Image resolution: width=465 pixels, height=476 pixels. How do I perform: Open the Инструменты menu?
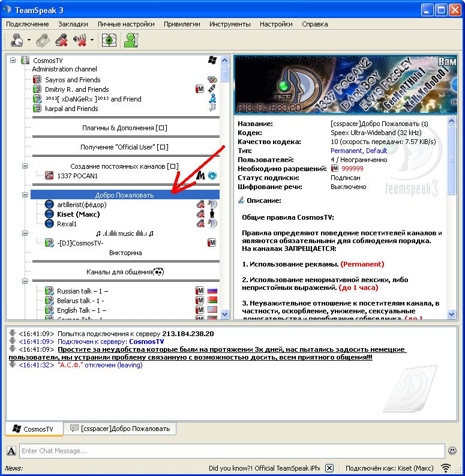(230, 24)
